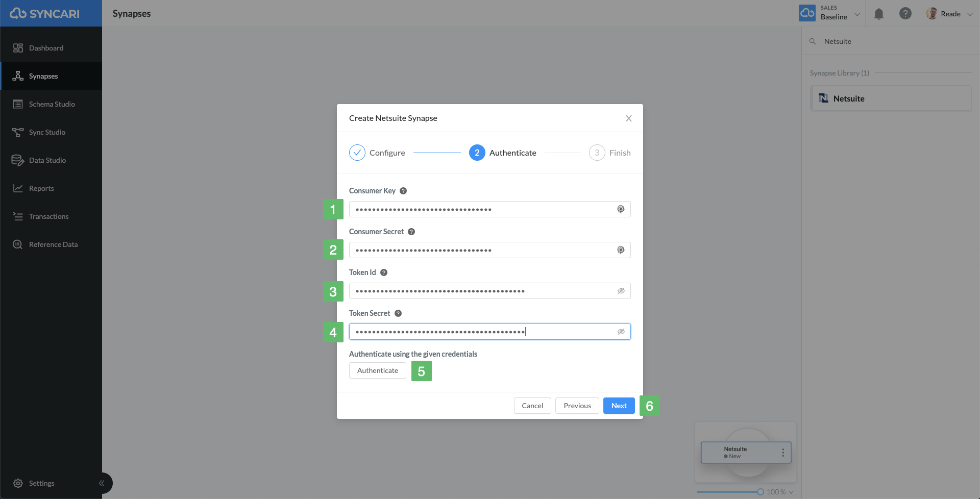Open the Dashboard page from sidebar
The height and width of the screenshot is (499, 980).
pos(51,48)
